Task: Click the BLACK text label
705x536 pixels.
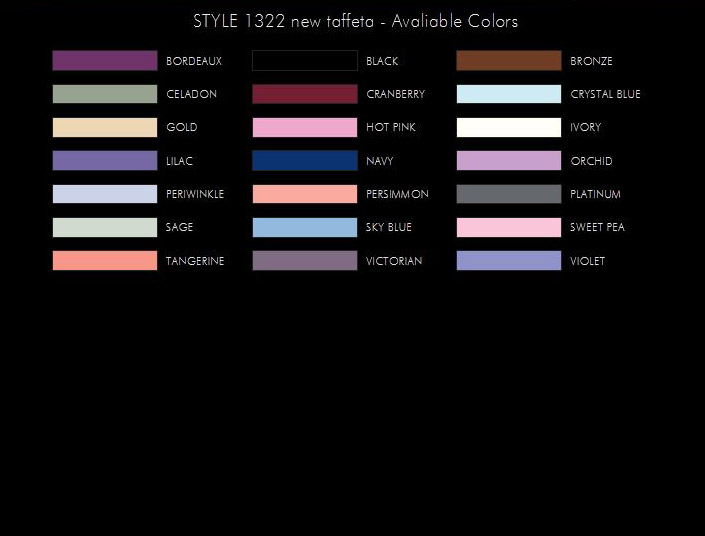Action: pos(382,61)
